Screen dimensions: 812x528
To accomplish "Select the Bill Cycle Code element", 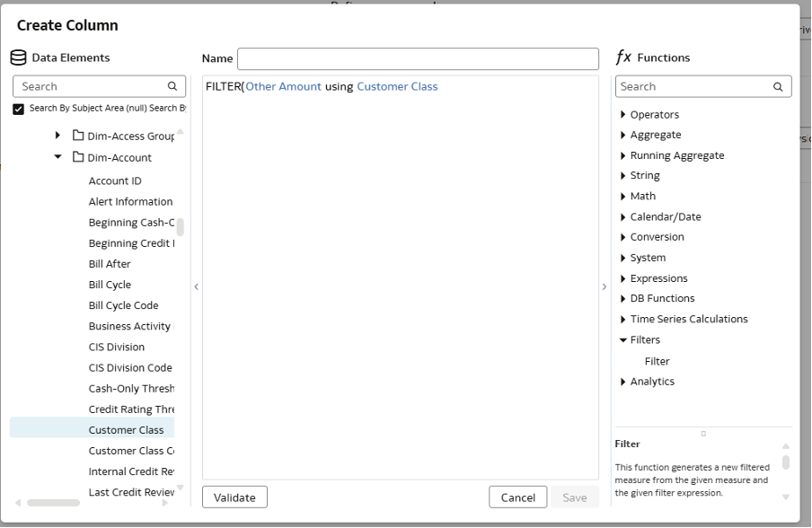I will click(123, 305).
